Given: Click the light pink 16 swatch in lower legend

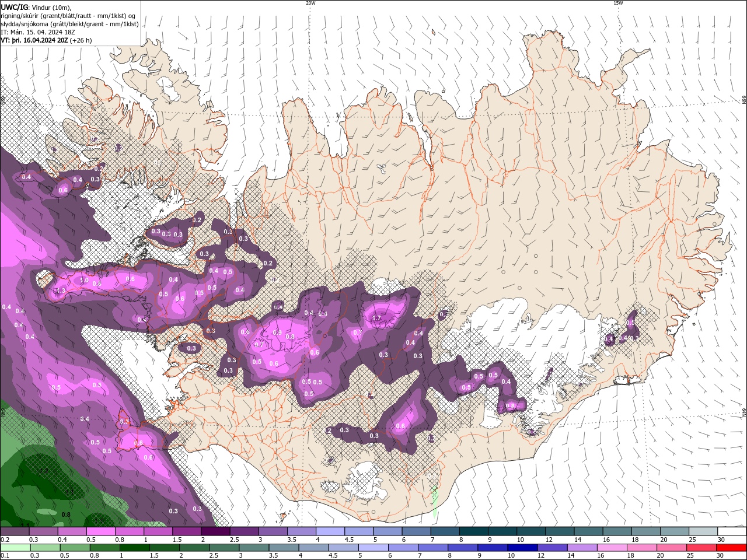Looking at the screenshot, I should point(613,548).
